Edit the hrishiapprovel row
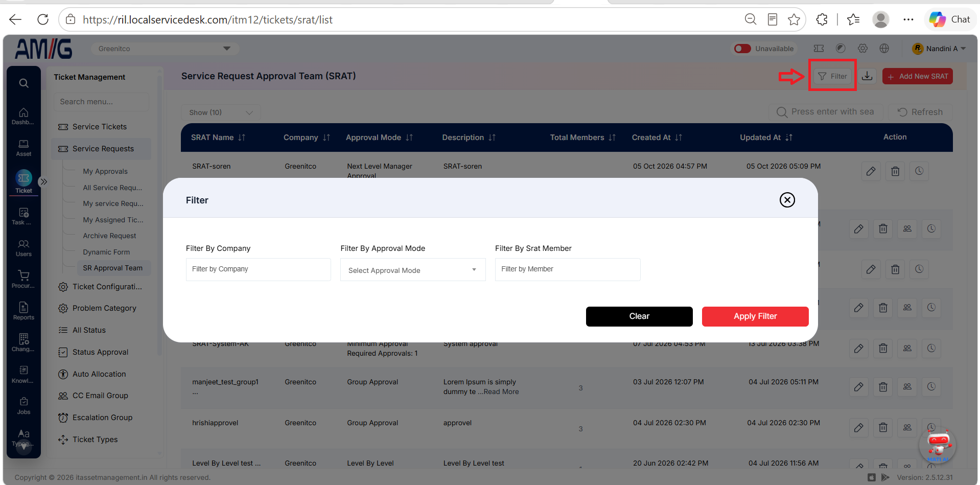The height and width of the screenshot is (485, 980). coord(858,428)
